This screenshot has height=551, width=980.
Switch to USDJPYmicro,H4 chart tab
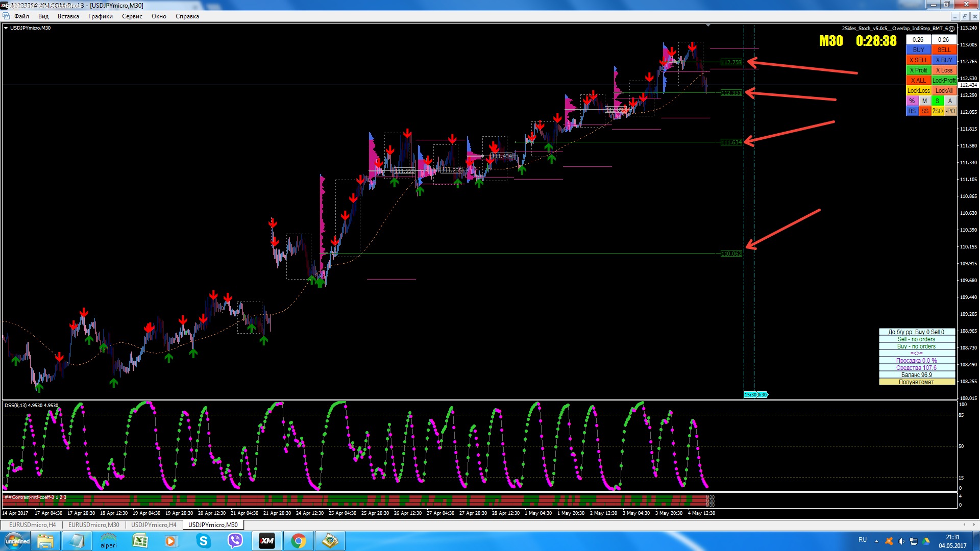(x=154, y=524)
